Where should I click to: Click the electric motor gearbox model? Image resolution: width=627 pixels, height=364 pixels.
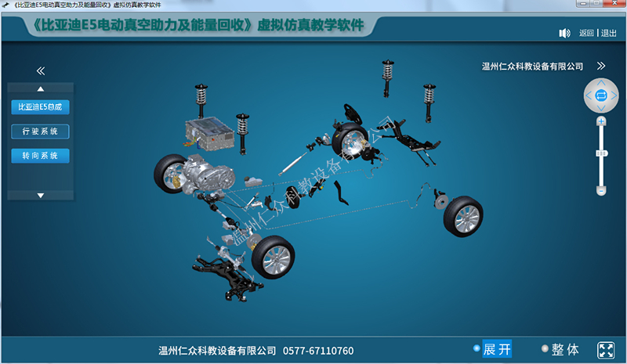(207, 175)
